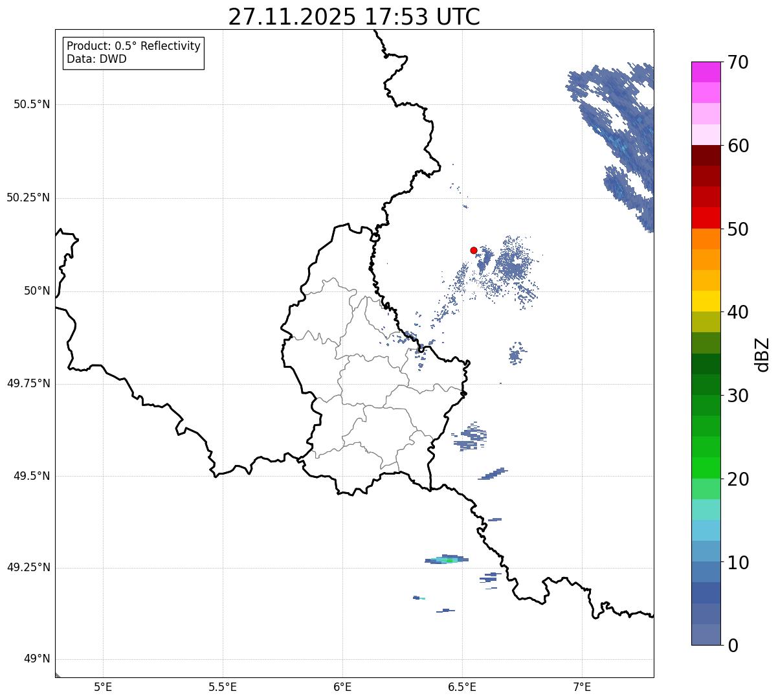Viewport: 778px width, 700px height.
Task: Click the plot title 27.11.2025 17:53 UTC
Action: tap(354, 17)
